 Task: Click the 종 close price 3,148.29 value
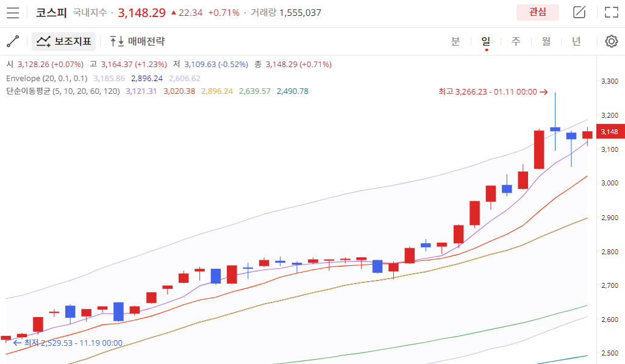299,65
